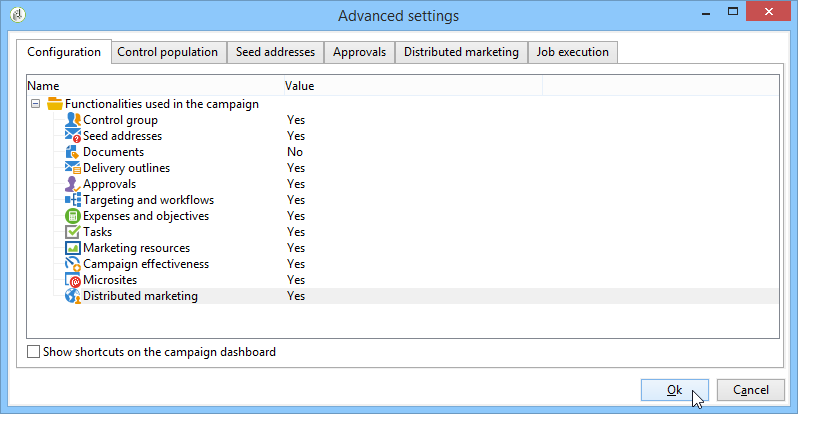
Task: Click the Documents icon in the tree
Action: [x=72, y=152]
